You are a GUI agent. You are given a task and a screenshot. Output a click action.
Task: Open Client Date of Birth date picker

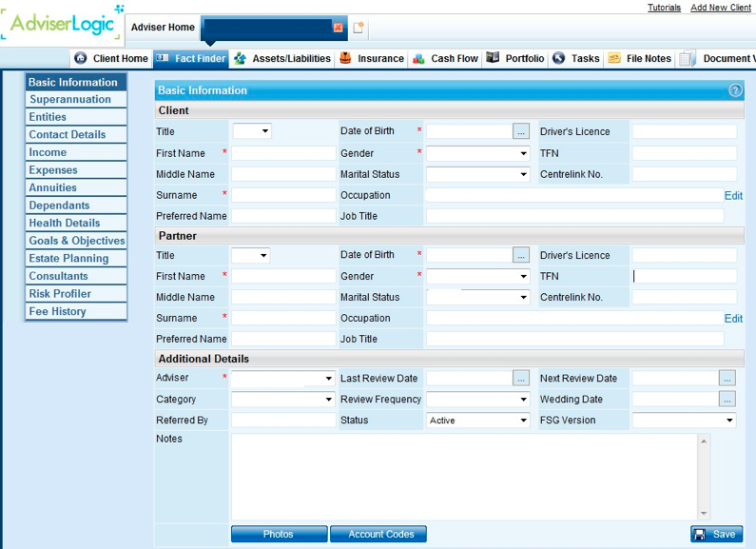pos(521,131)
